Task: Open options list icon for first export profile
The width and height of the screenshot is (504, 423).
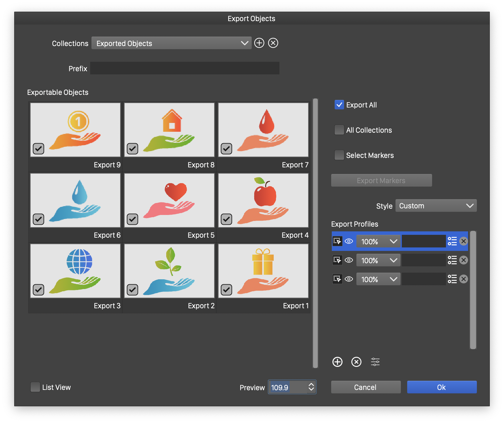Action: pyautogui.click(x=452, y=241)
